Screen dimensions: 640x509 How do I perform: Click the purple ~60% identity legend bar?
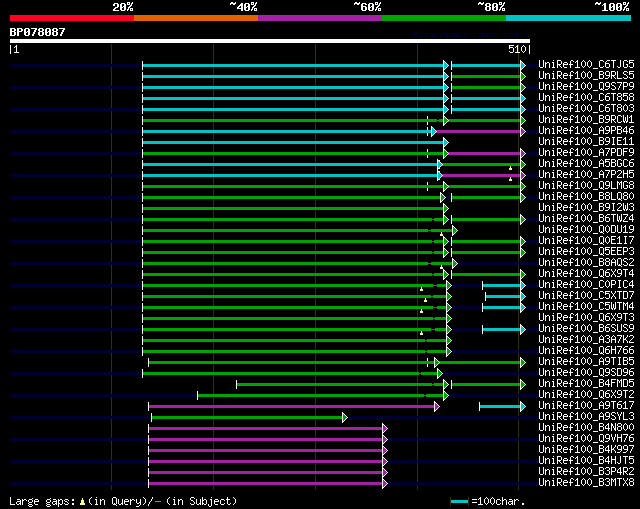(x=320, y=18)
